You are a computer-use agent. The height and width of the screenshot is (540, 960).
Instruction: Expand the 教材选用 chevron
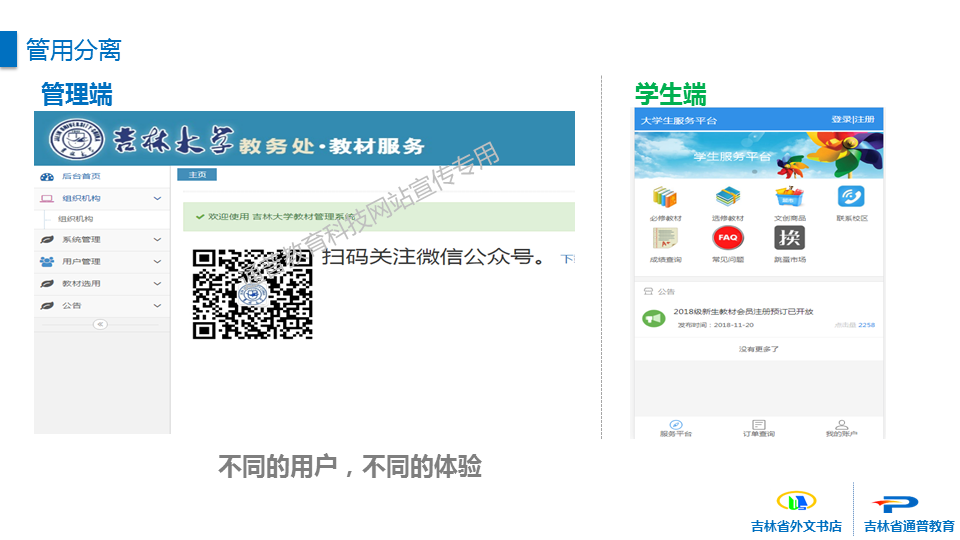(x=157, y=283)
